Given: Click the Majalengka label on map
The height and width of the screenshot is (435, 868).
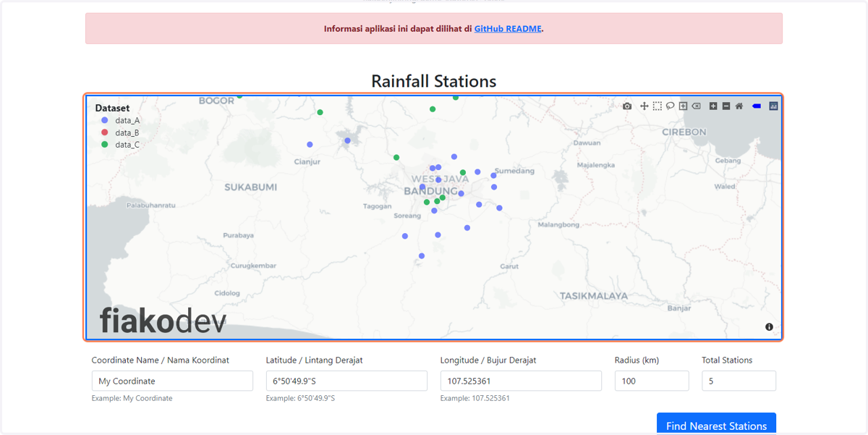Looking at the screenshot, I should tap(596, 164).
